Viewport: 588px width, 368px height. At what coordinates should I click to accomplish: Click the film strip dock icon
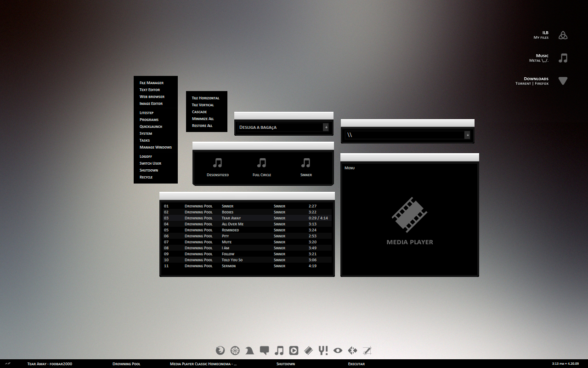(308, 351)
